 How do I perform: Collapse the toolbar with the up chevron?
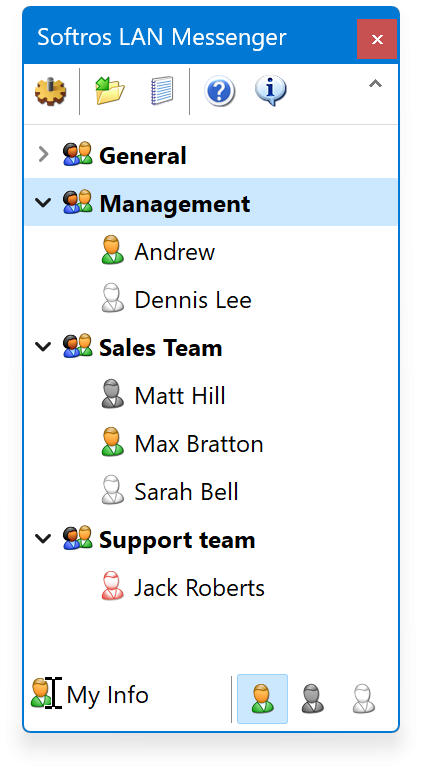tap(376, 84)
